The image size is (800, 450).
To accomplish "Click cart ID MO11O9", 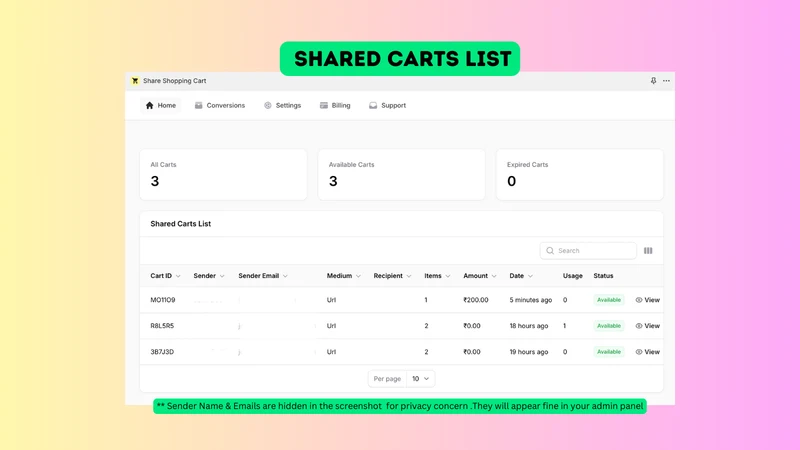I will (x=163, y=300).
